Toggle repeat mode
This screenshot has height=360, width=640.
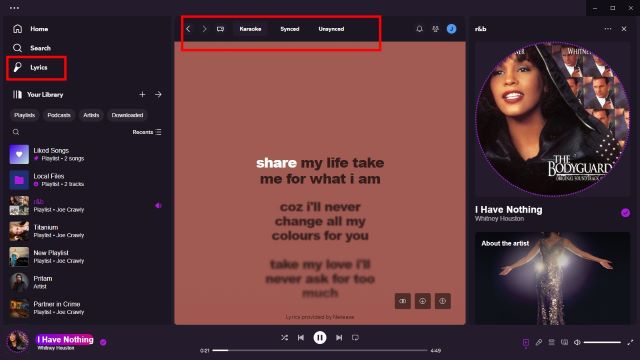(355, 338)
